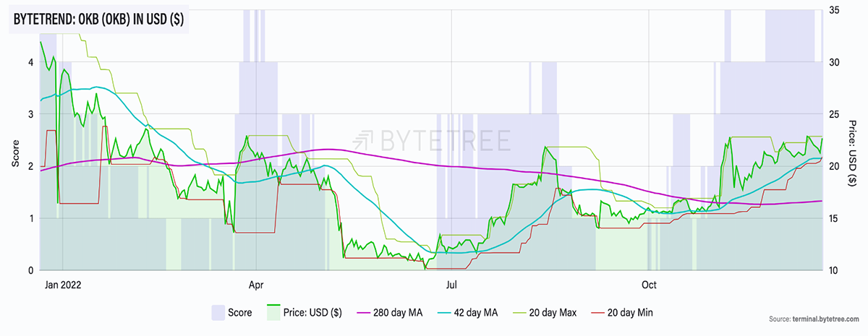This screenshot has width=868, height=336.
Task: Select the chart title BYTETREND: OKB (OKB) IN USD ($)
Action: pyautogui.click(x=98, y=20)
